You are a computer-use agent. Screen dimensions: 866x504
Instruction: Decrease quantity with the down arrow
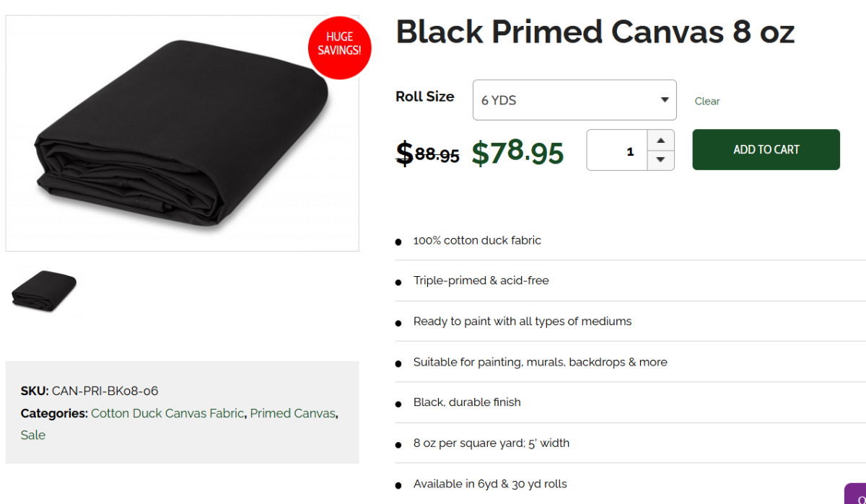coord(660,160)
